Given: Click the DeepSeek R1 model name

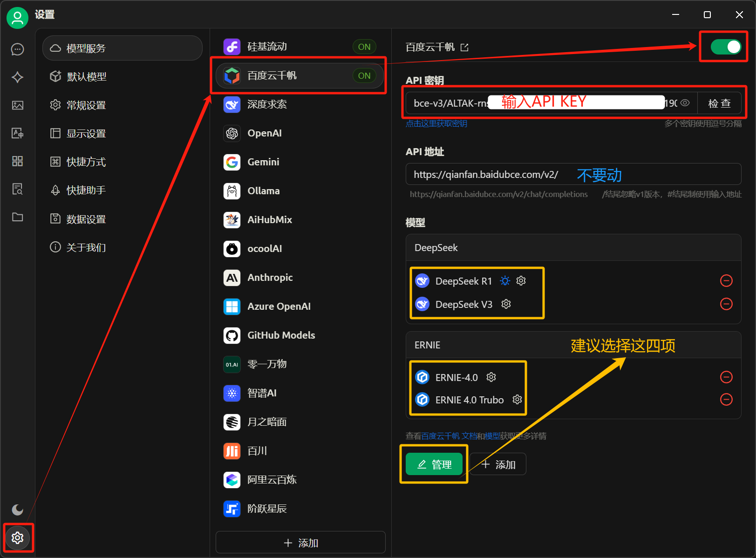Looking at the screenshot, I should tap(463, 281).
